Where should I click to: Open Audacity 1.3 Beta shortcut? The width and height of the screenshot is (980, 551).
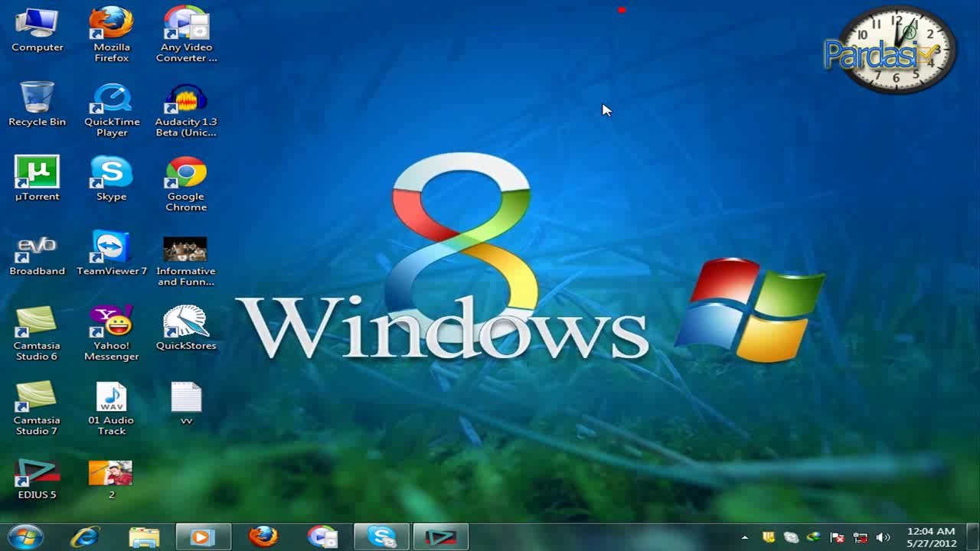[x=186, y=110]
